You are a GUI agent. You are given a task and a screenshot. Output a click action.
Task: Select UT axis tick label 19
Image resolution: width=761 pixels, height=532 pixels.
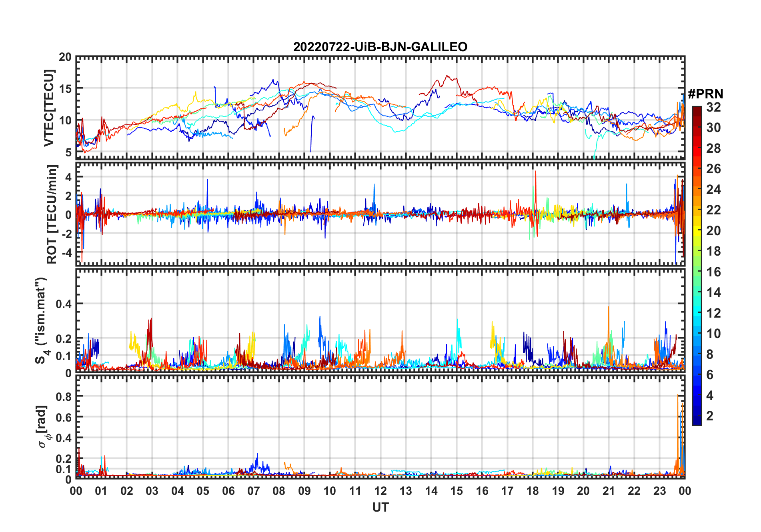[558, 491]
